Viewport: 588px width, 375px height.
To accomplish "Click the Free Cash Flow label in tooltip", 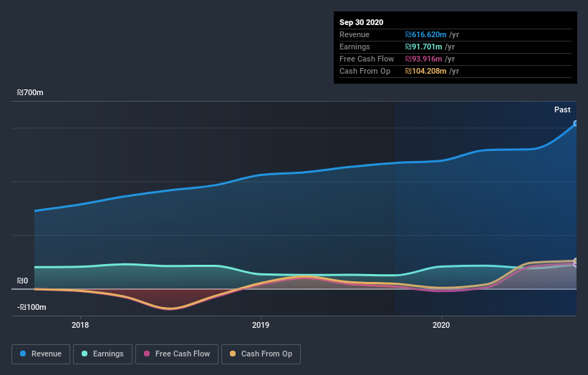I will (x=367, y=59).
